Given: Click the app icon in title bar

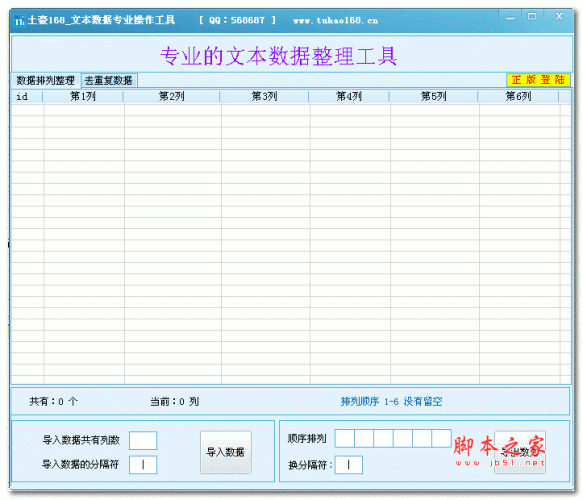Looking at the screenshot, I should pyautogui.click(x=19, y=20).
